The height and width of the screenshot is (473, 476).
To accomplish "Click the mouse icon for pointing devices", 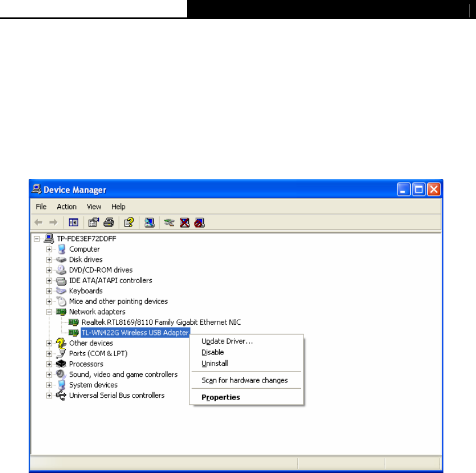I will [x=62, y=301].
